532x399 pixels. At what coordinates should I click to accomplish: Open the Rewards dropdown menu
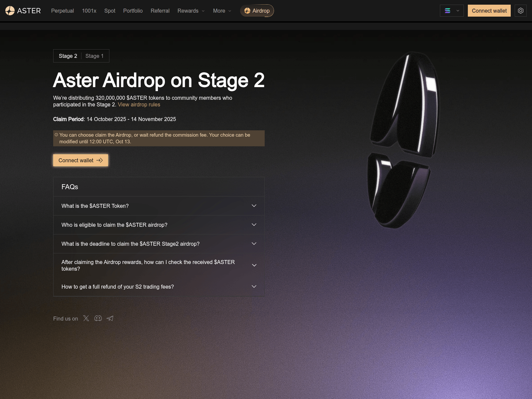[x=191, y=11]
